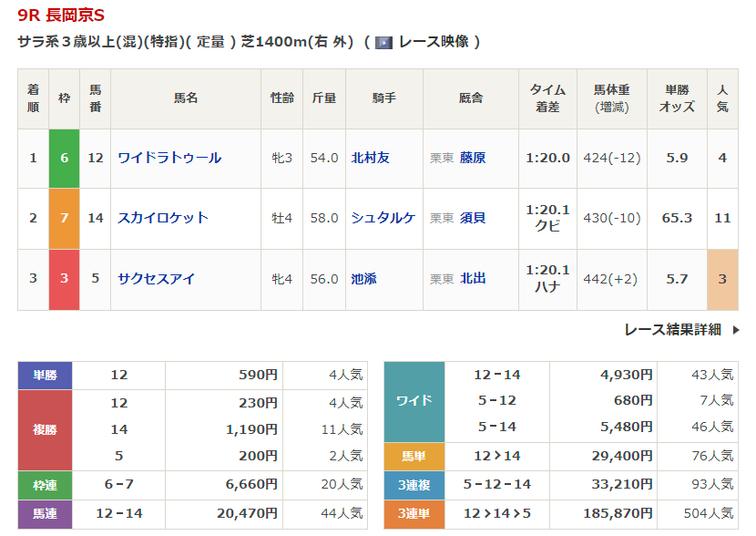Open trainer page 藤原
The height and width of the screenshot is (536, 756).
click(473, 158)
